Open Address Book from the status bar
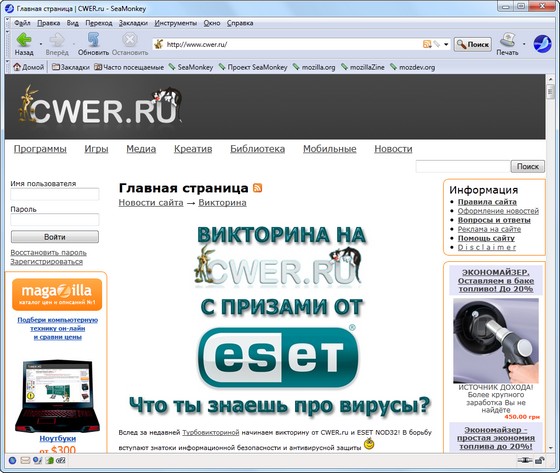 49,460
